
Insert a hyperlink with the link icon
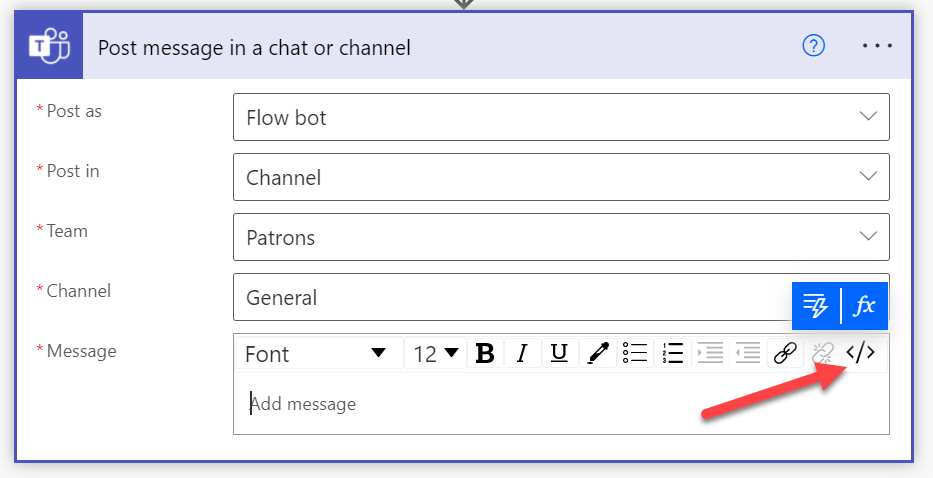[x=785, y=353]
